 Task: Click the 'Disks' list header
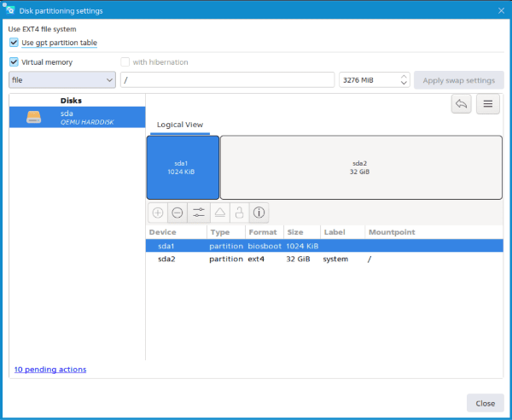pos(71,101)
